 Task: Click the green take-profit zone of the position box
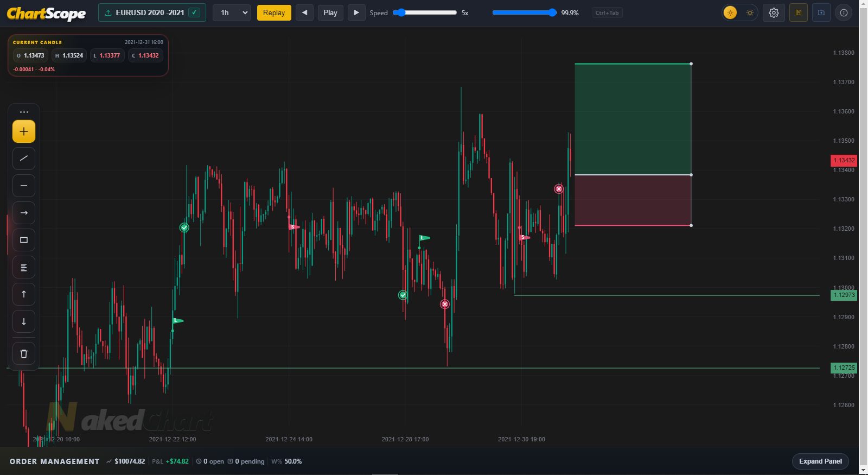(x=633, y=119)
